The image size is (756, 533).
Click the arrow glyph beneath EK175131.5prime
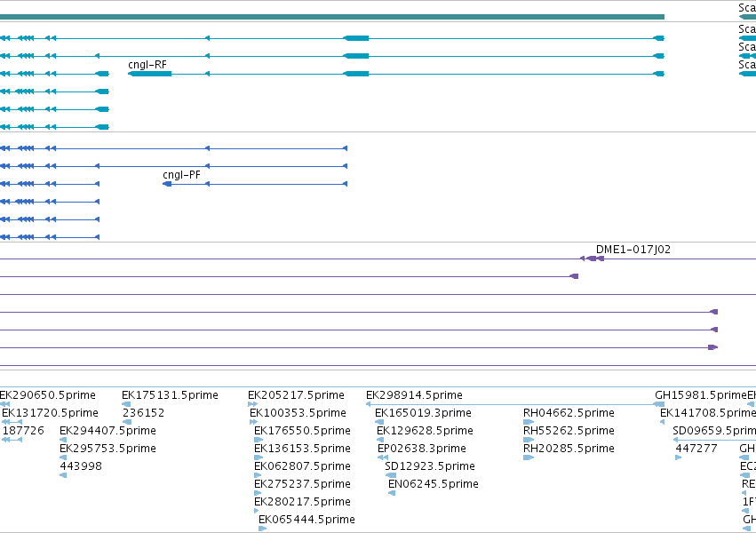[126, 404]
